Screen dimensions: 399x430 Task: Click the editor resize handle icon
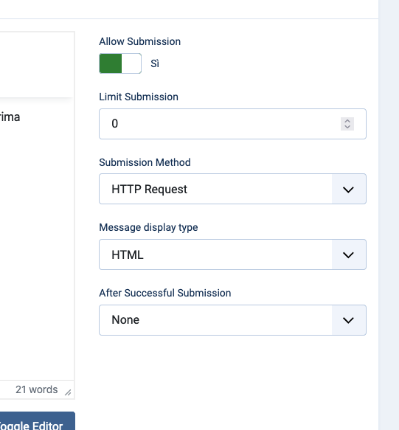click(x=68, y=392)
